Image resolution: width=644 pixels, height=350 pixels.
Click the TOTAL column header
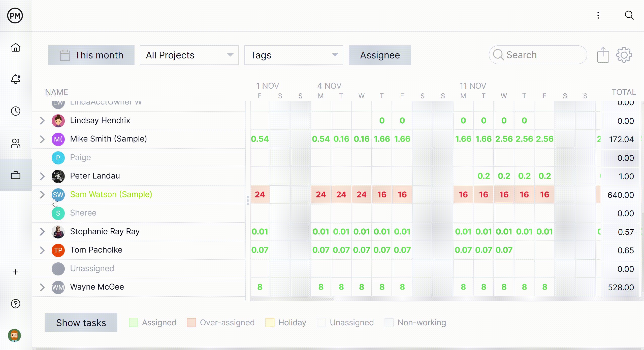(624, 92)
